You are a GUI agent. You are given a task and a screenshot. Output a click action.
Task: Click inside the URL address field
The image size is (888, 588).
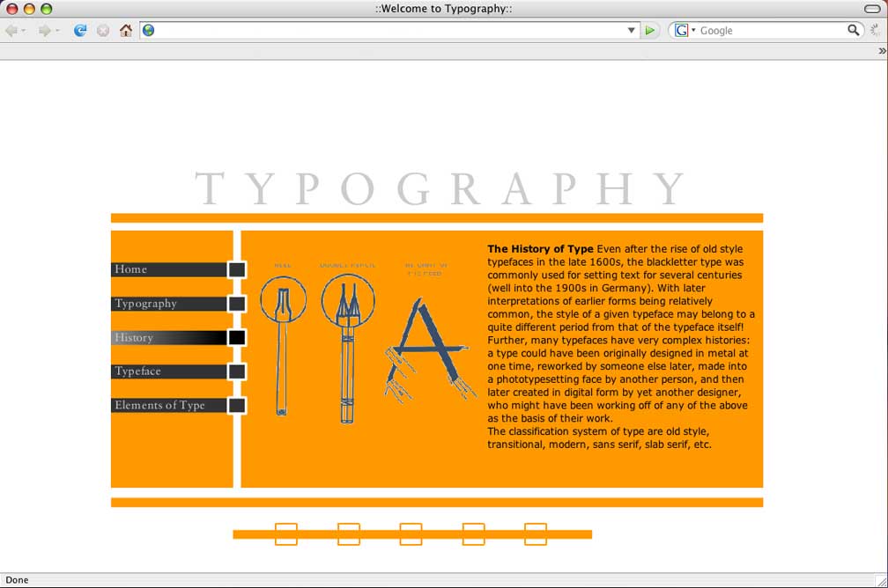tap(388, 30)
